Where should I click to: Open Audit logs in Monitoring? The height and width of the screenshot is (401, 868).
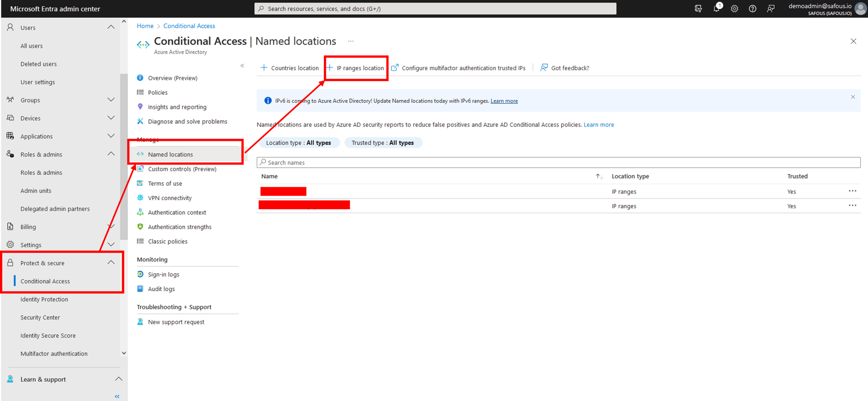(161, 289)
